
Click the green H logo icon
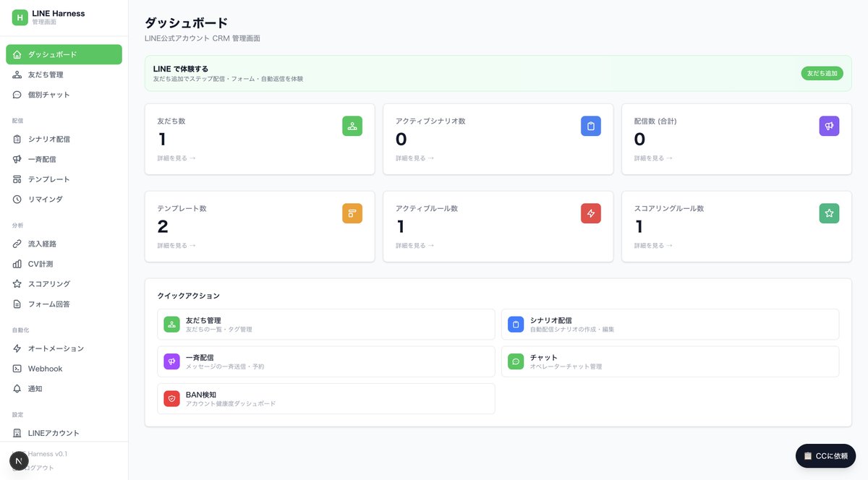tap(20, 17)
